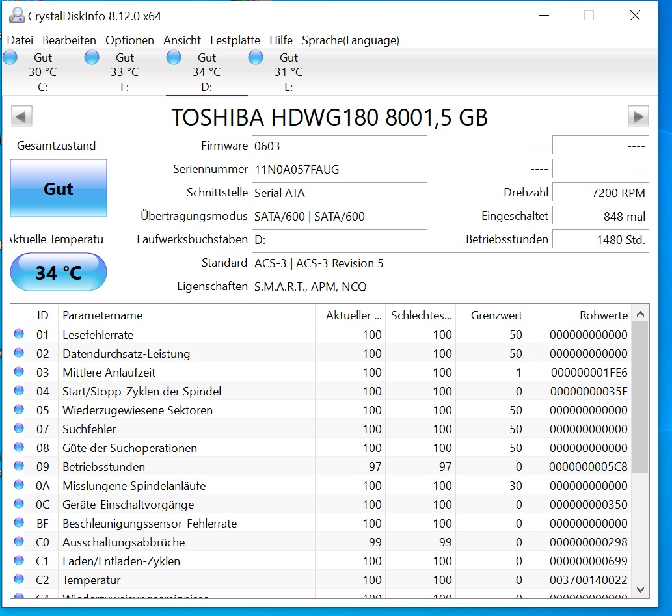Click status orb of Suchfehler row

(19, 428)
